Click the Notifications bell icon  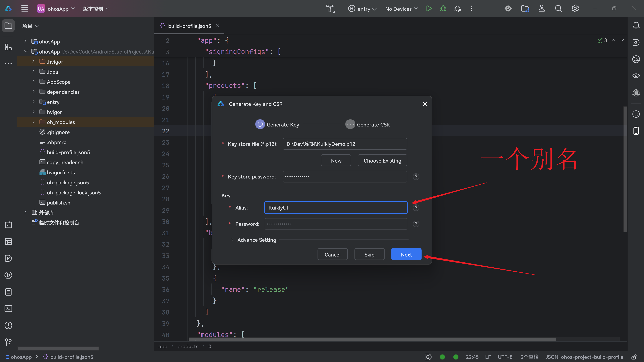(636, 26)
